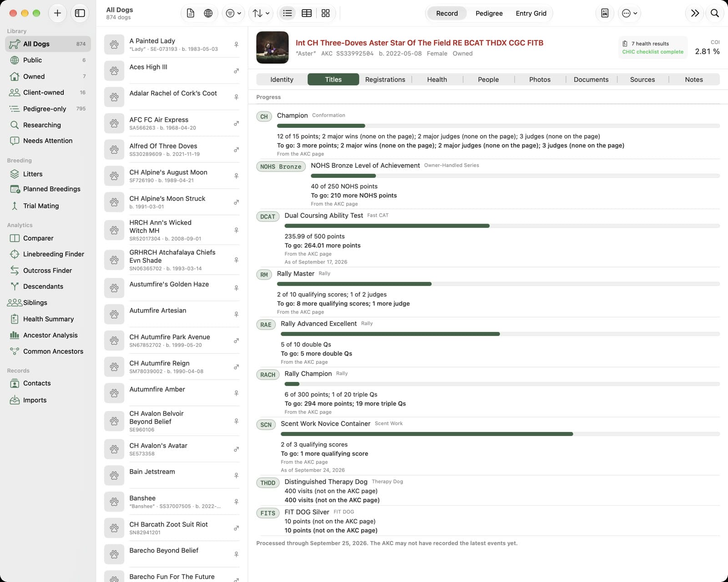Switch to table view mode
728x582 pixels.
[307, 13]
